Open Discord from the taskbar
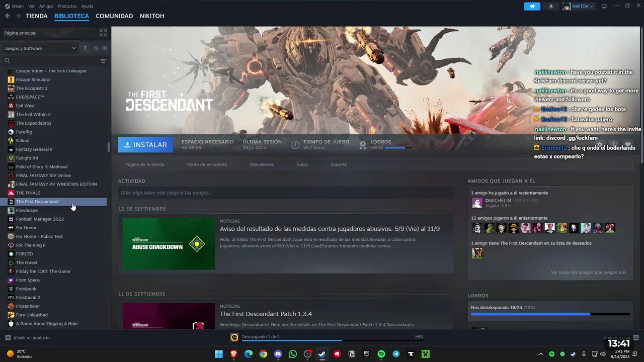 click(x=278, y=354)
